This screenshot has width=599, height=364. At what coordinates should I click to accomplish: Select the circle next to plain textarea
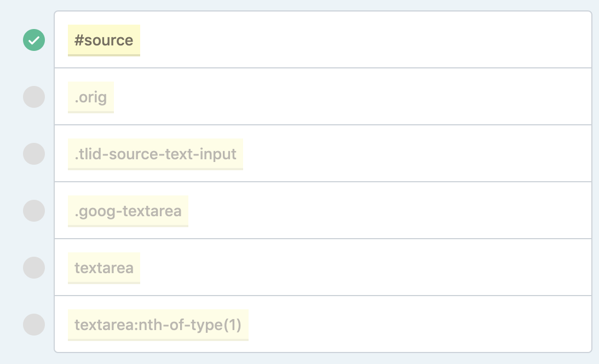pos(34,268)
